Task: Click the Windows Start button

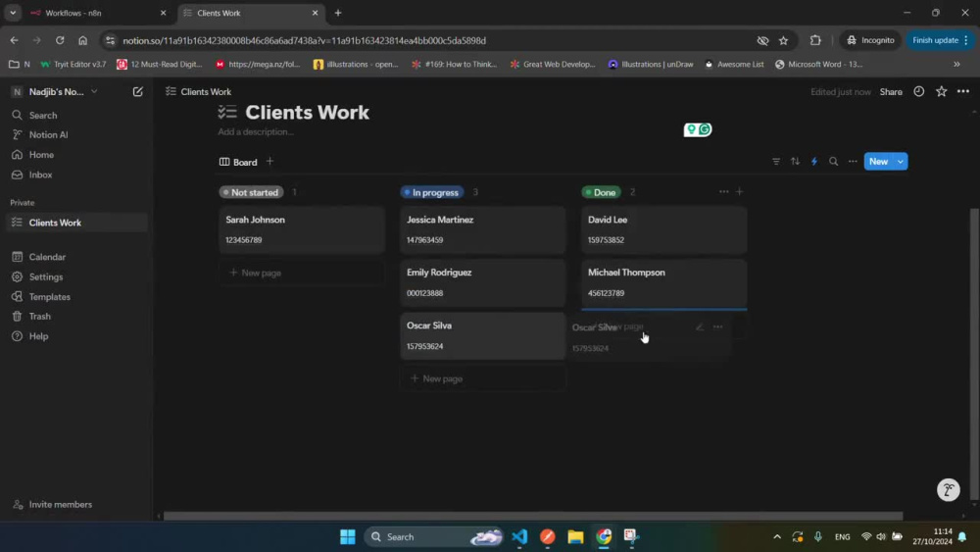Action: pyautogui.click(x=348, y=536)
